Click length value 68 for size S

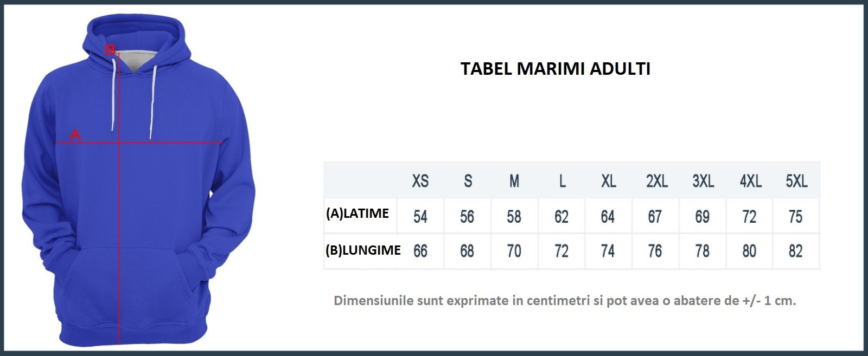pos(467,251)
